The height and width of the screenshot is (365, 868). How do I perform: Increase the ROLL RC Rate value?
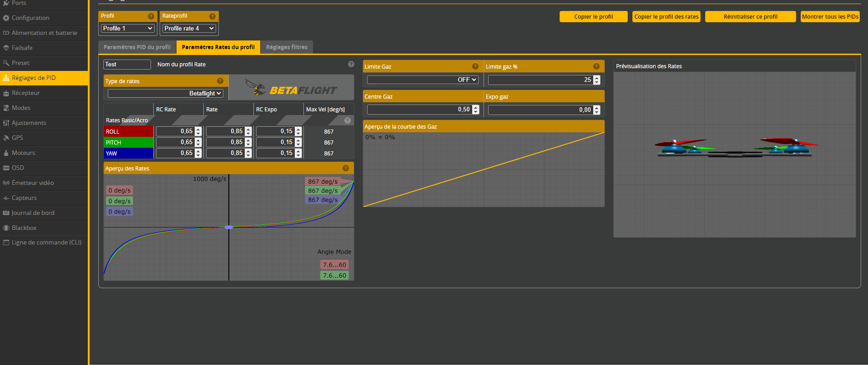(x=198, y=129)
